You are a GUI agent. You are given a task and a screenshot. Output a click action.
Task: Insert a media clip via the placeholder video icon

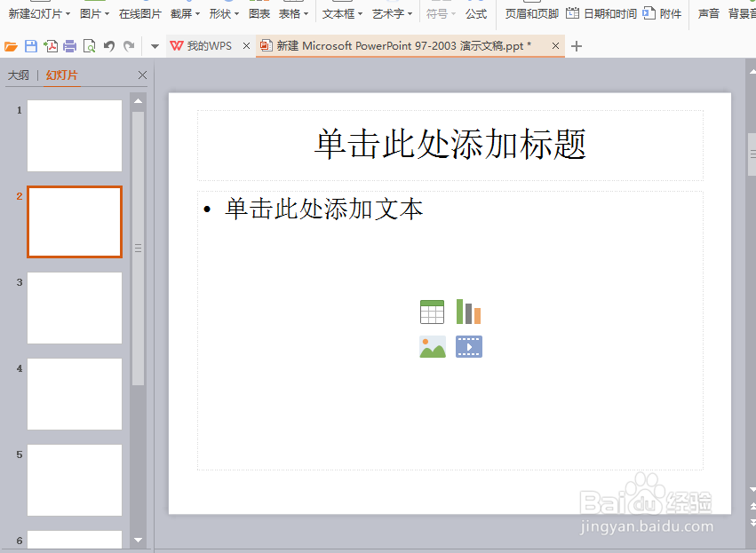[x=469, y=347]
